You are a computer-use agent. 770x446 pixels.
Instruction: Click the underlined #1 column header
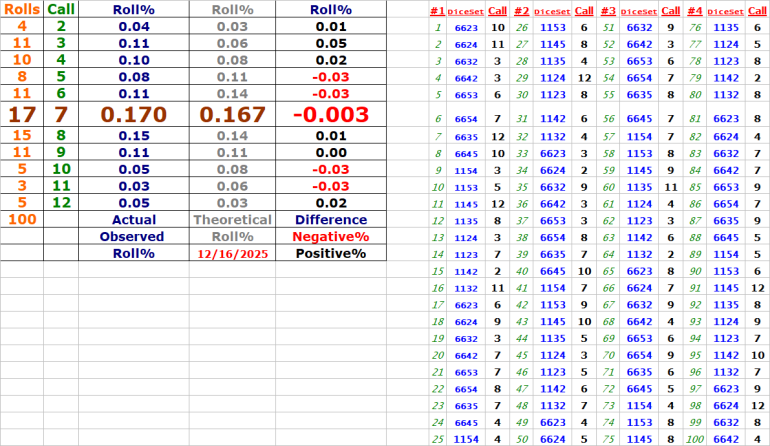click(437, 10)
